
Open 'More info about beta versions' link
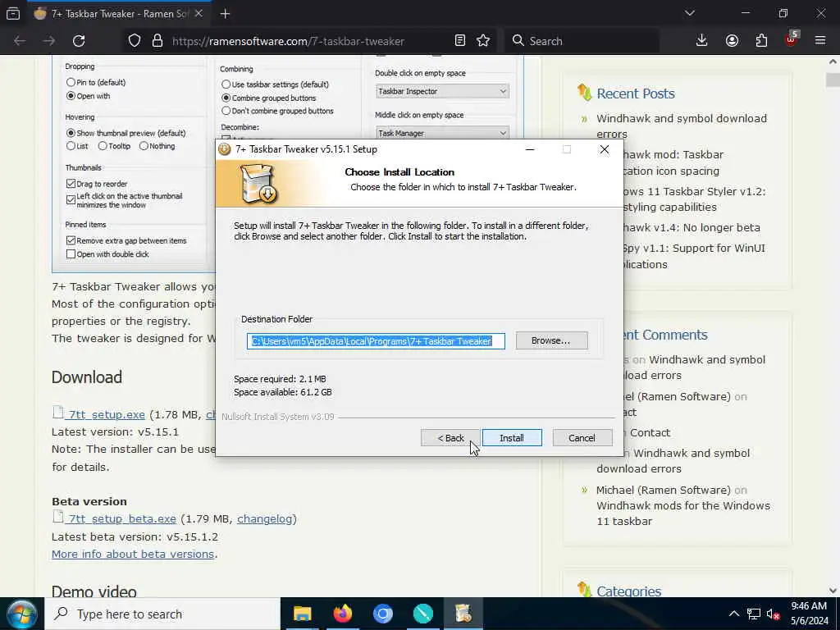[133, 554]
